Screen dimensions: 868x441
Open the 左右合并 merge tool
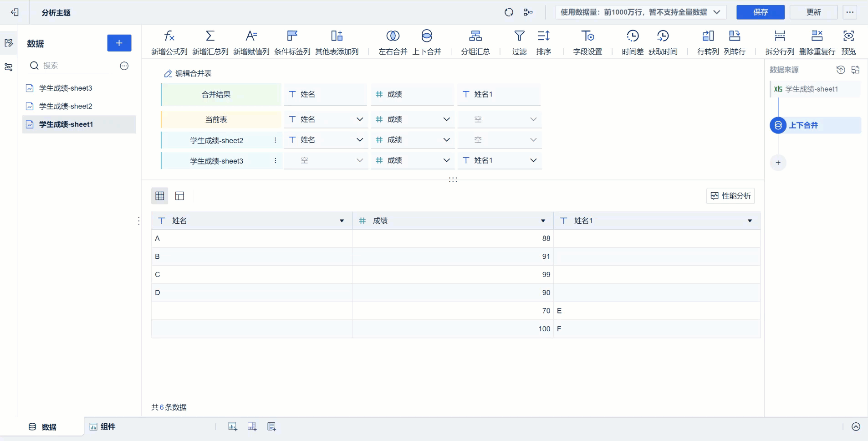(x=392, y=42)
